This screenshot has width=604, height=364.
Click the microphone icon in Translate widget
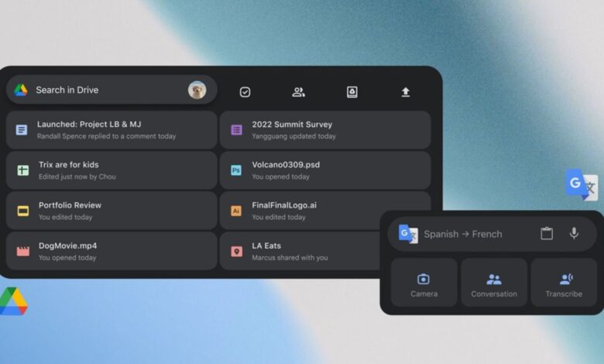click(574, 233)
